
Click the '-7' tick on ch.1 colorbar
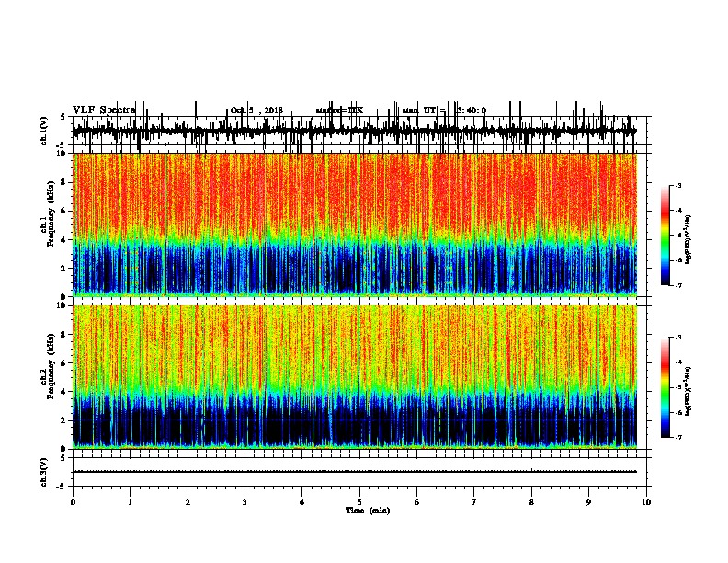677,285
